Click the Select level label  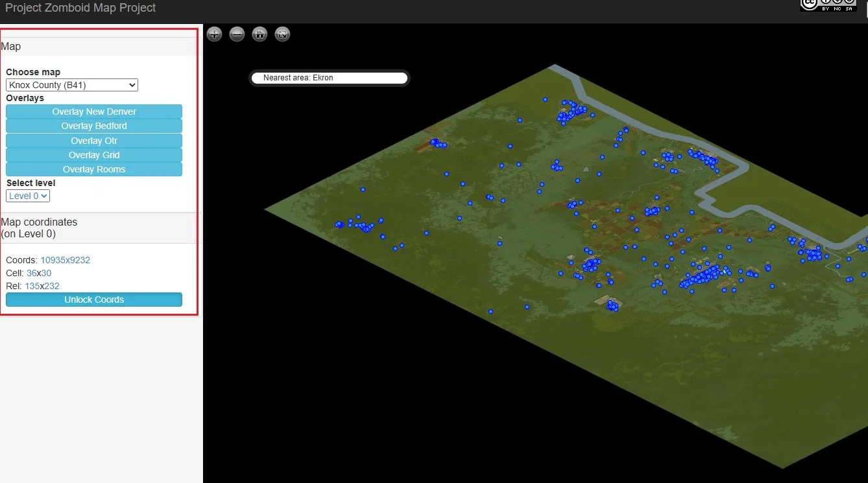(31, 183)
